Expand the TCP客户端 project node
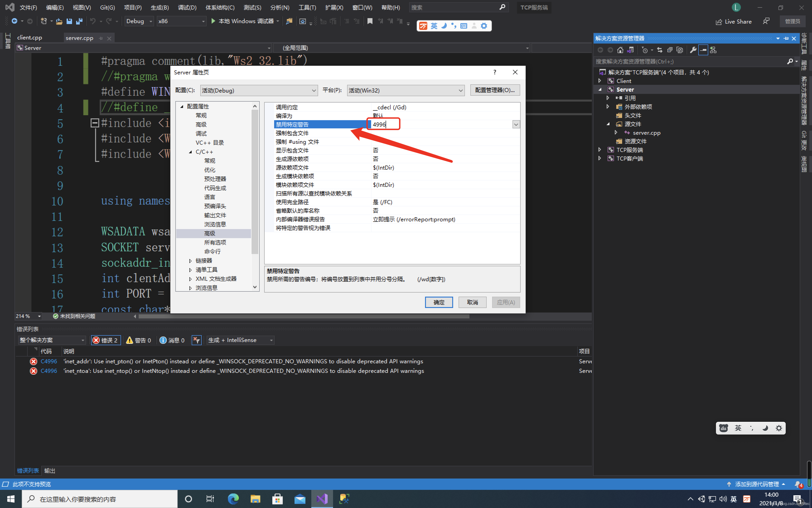812x508 pixels. (600, 158)
